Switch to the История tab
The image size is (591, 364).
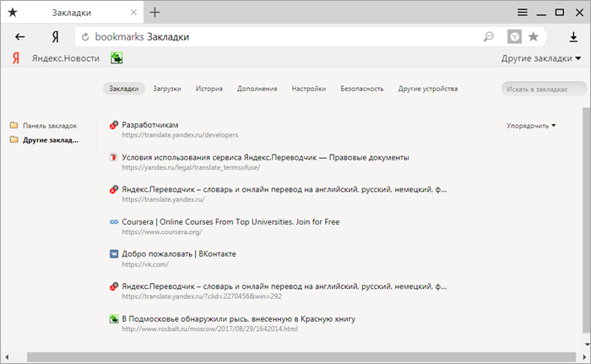[x=209, y=89]
